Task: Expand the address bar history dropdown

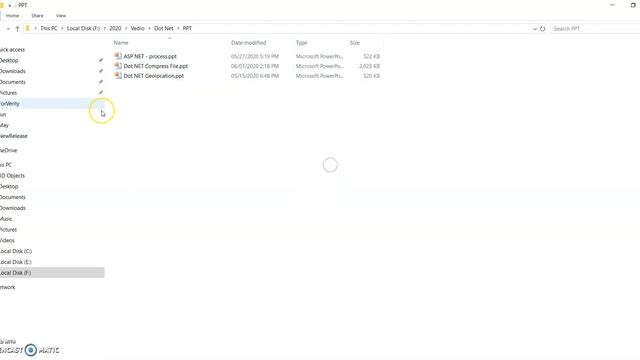Action: click(x=534, y=29)
